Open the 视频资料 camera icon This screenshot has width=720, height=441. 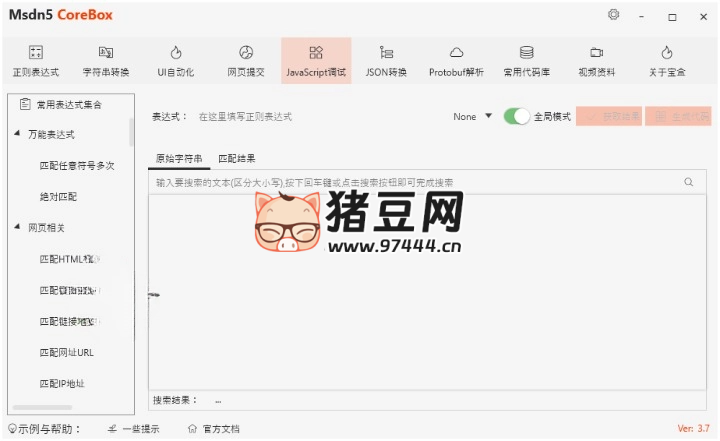pos(596,52)
